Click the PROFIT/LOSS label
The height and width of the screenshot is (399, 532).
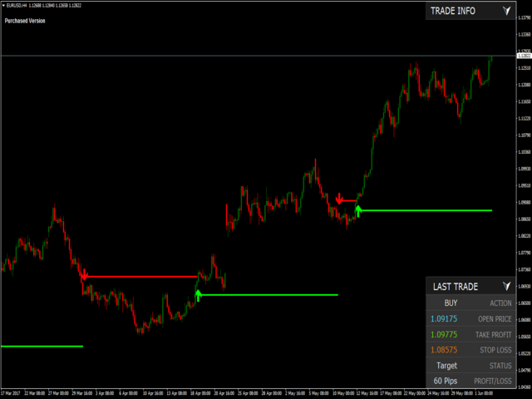493,382
